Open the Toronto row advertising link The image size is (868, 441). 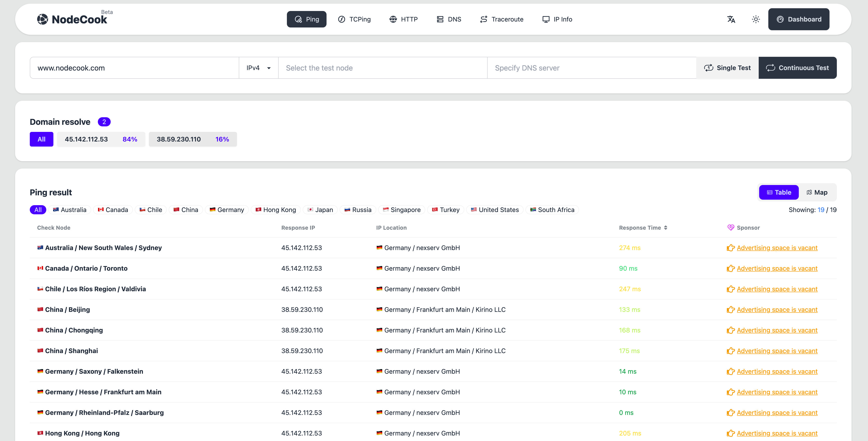click(x=777, y=268)
